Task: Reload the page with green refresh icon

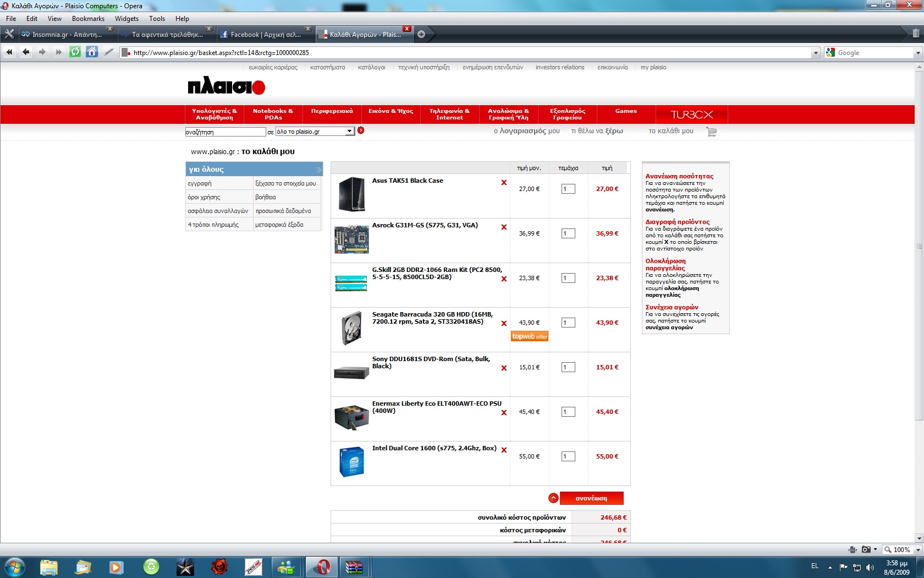Action: pyautogui.click(x=75, y=52)
